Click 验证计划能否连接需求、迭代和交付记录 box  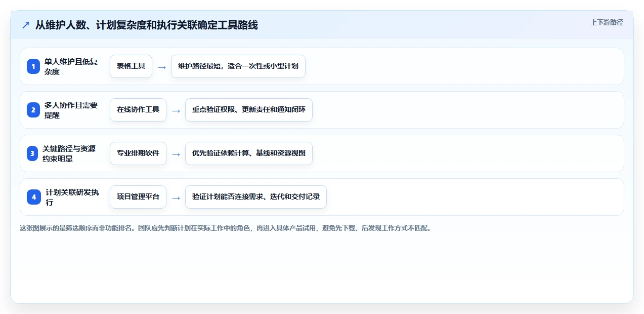click(x=256, y=197)
